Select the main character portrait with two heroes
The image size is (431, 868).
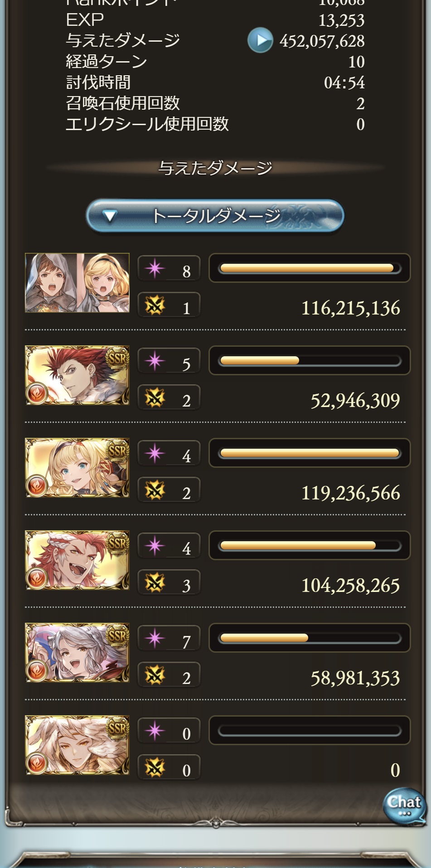(x=77, y=283)
